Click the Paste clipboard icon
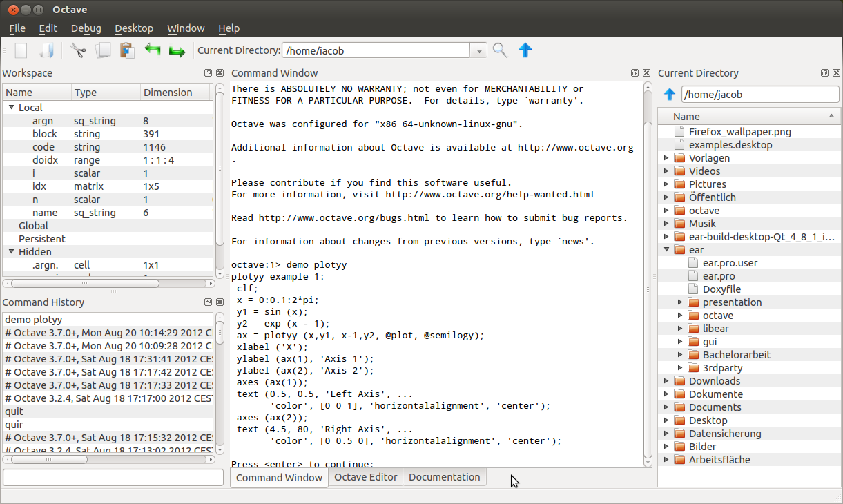This screenshot has width=843, height=504. pyautogui.click(x=127, y=50)
